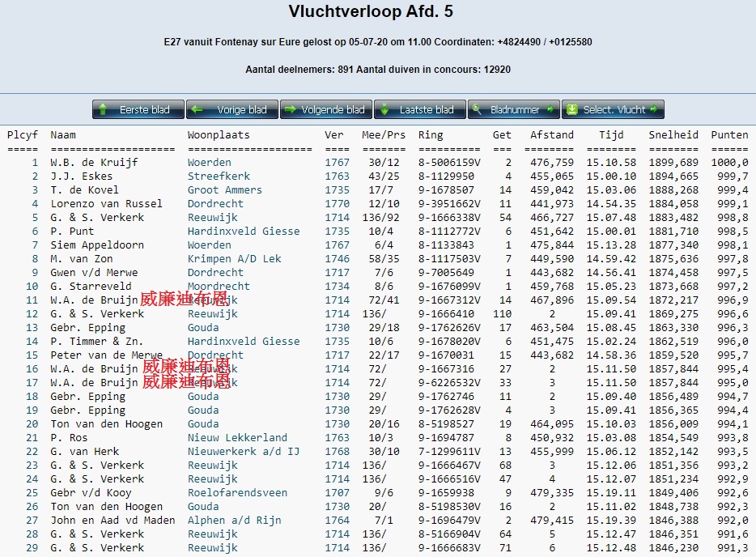This screenshot has width=756, height=557.
Task: Click the distance value 476,759
Action: click(x=552, y=163)
